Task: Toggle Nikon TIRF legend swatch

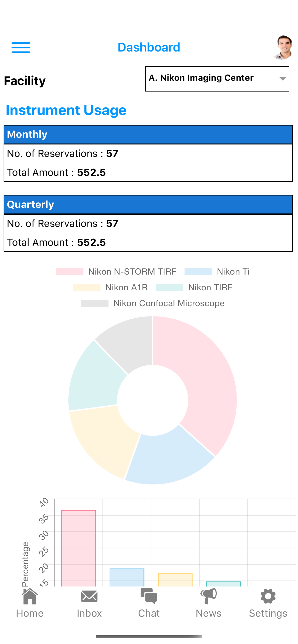Action: coord(170,287)
